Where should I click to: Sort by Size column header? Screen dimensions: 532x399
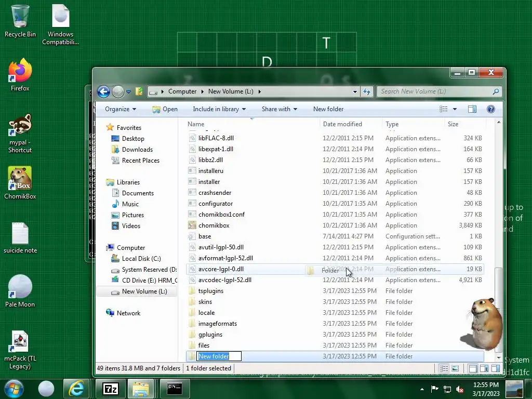tap(465, 124)
